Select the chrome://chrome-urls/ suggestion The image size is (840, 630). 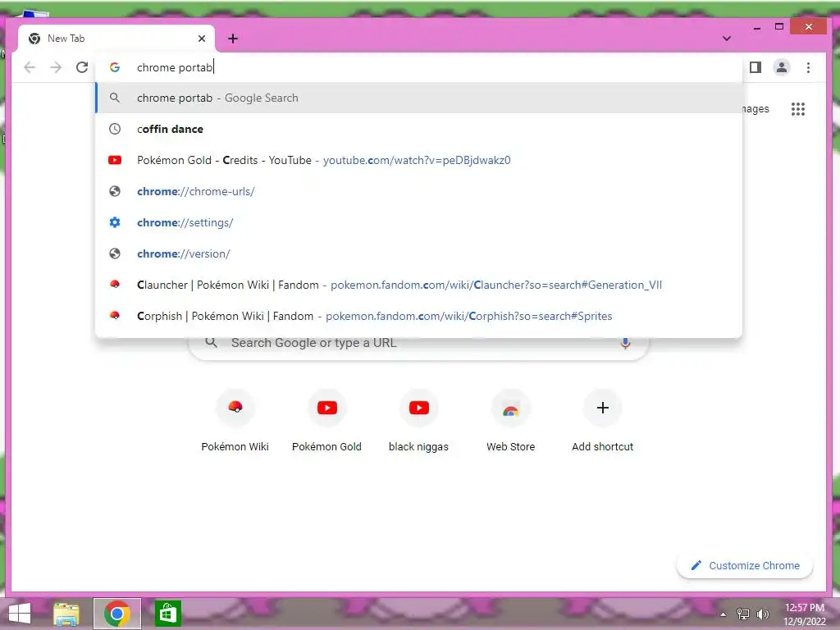[x=419, y=191]
